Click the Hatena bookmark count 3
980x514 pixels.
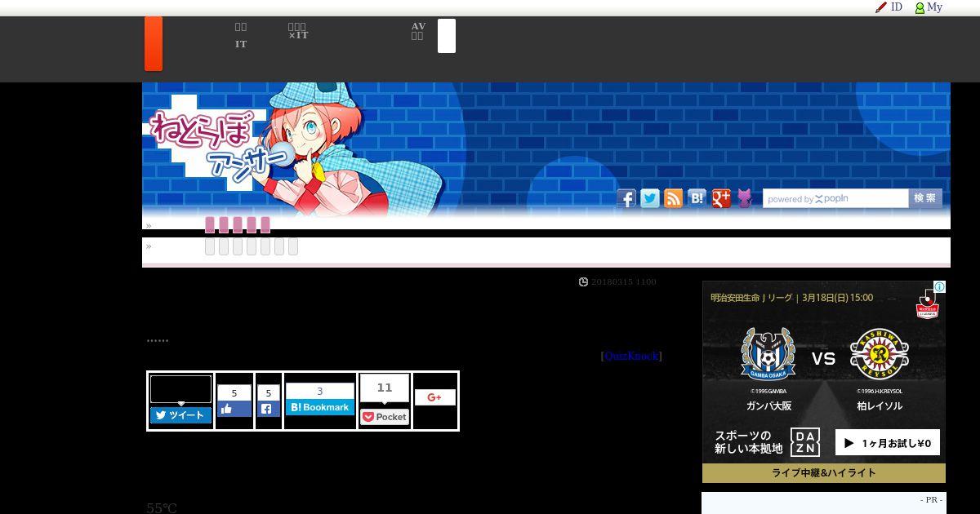pos(319,391)
